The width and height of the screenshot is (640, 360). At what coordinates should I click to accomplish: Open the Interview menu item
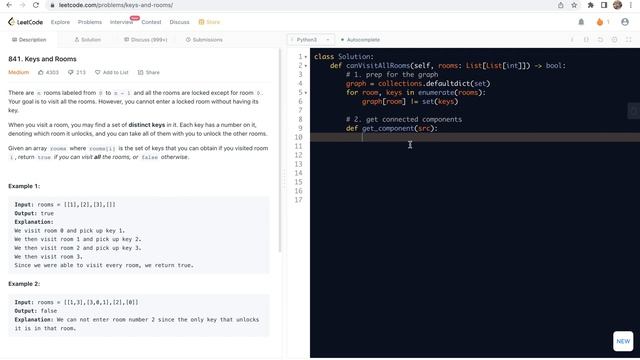121,22
